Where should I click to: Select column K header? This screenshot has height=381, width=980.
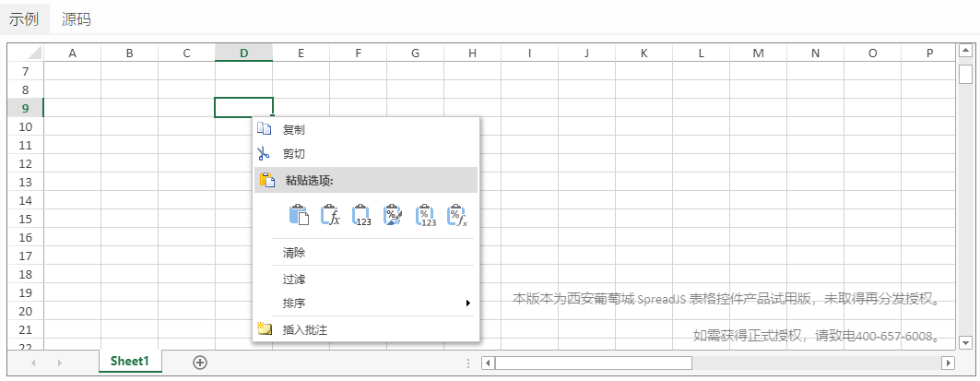(x=643, y=54)
